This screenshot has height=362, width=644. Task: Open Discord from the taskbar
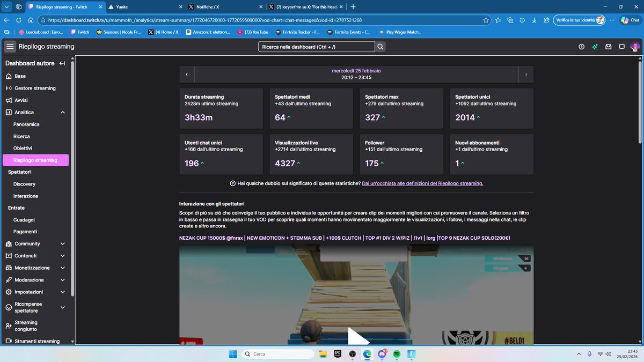(382, 354)
